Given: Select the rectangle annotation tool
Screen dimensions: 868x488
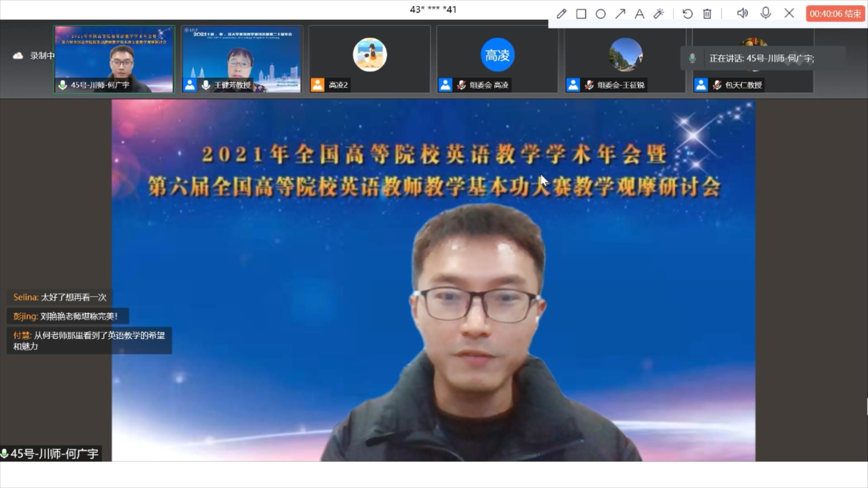Looking at the screenshot, I should tap(581, 14).
